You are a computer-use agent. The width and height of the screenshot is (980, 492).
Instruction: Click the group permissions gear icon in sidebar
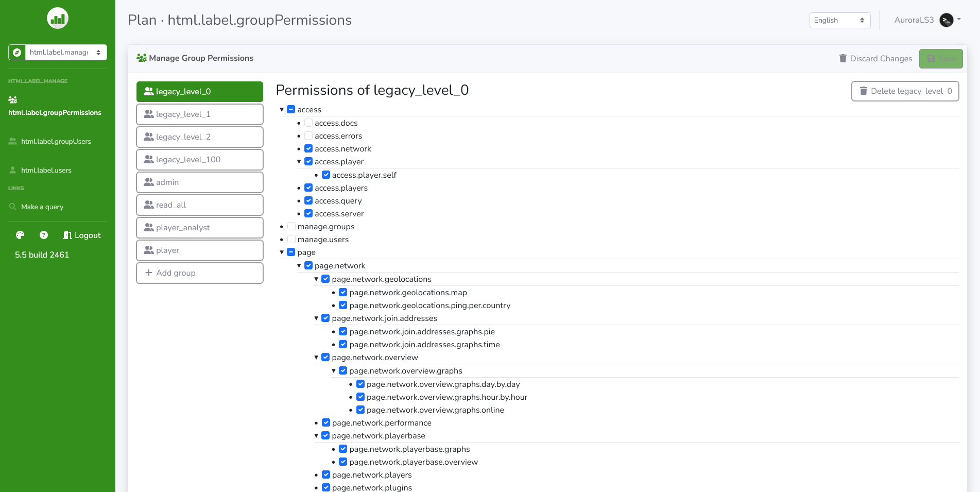coord(13,100)
